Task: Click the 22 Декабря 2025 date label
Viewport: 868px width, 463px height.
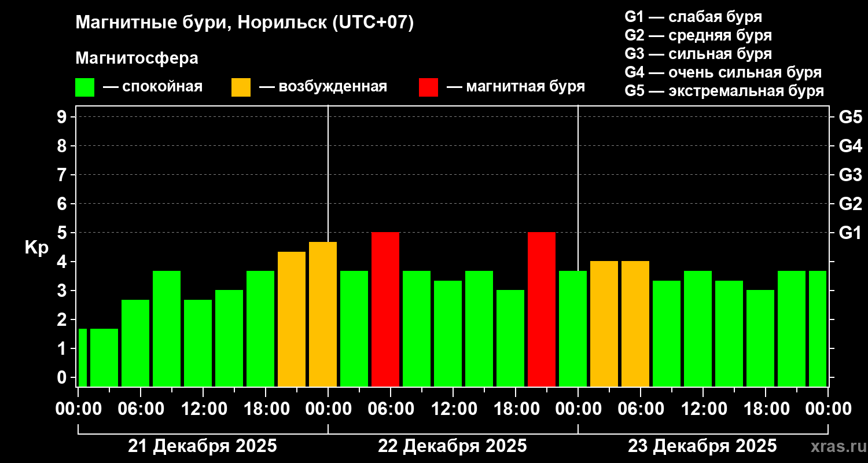Action: 453,446
